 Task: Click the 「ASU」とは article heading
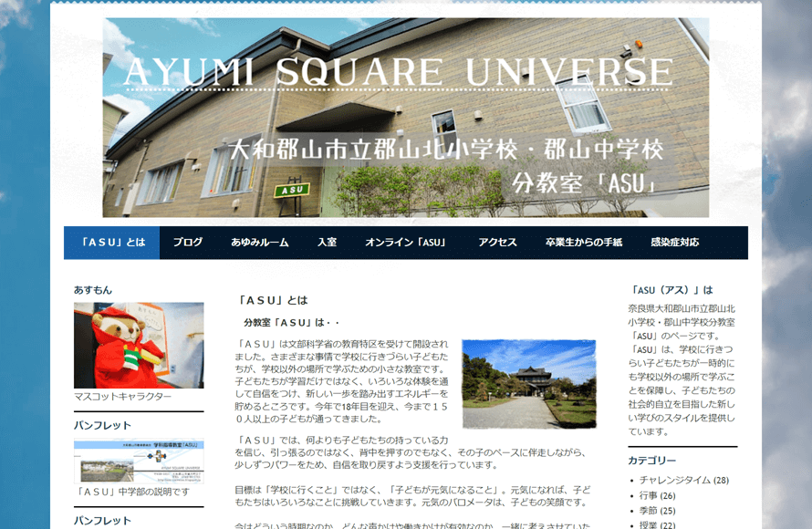[x=273, y=300]
